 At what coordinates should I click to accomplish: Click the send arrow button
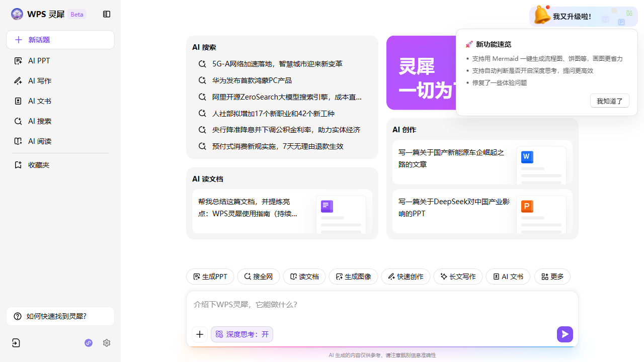565,334
